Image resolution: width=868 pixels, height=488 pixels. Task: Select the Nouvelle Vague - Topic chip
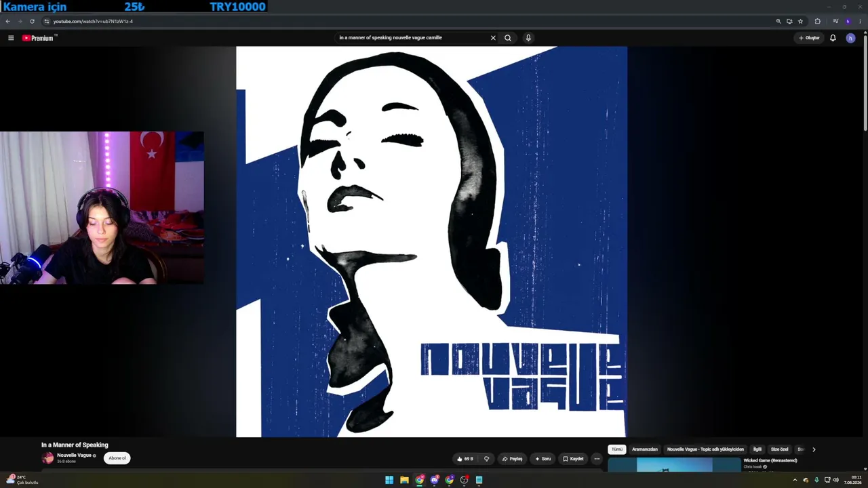point(705,449)
